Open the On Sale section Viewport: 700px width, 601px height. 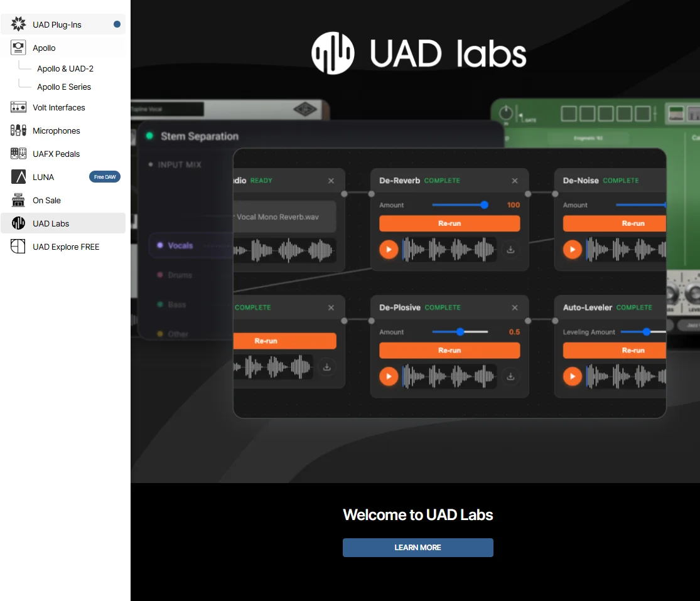63,200
